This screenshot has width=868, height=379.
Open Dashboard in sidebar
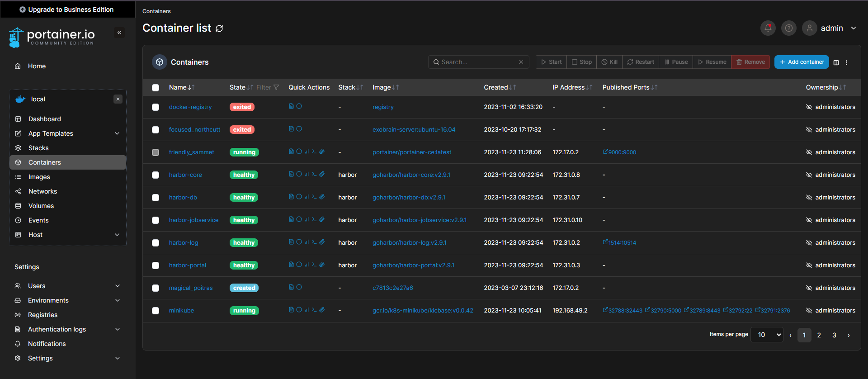[x=67, y=119]
